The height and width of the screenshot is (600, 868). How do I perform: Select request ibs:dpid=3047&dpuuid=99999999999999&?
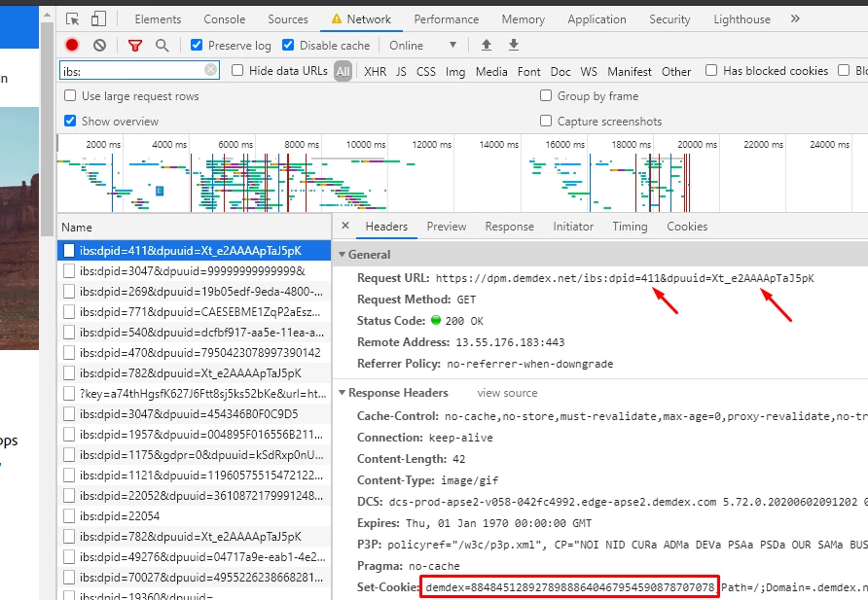tap(194, 271)
